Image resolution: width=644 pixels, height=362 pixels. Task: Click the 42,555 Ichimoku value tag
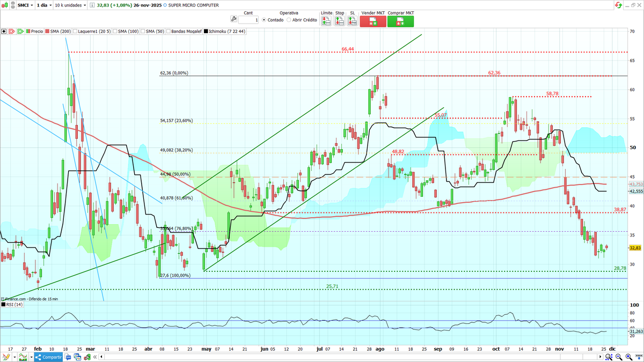[x=635, y=191]
